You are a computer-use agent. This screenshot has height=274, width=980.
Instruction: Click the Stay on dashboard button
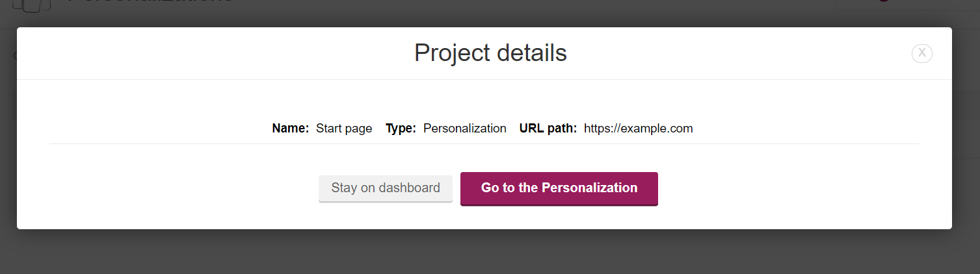[386, 188]
